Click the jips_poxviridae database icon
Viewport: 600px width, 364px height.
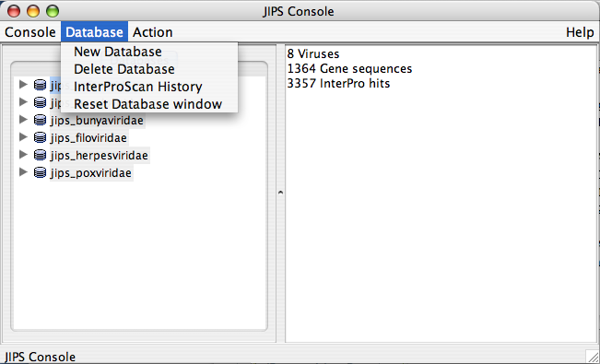pyautogui.click(x=40, y=172)
